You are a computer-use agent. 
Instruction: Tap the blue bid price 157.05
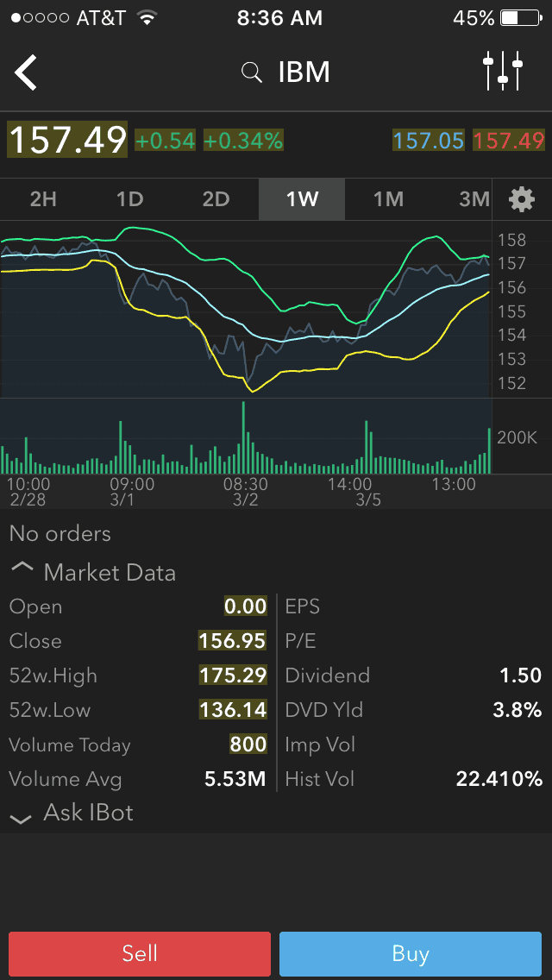[x=428, y=141]
